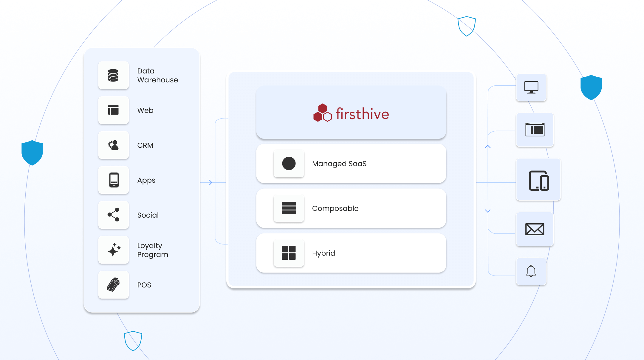The image size is (644, 360).
Task: Click the desktop monitor output icon
Action: [x=531, y=87]
